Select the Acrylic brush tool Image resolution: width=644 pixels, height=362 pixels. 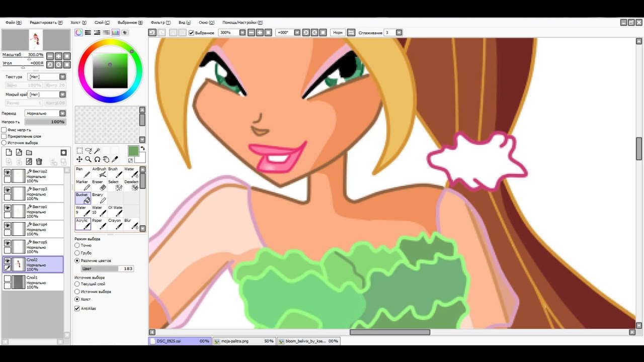point(83,224)
